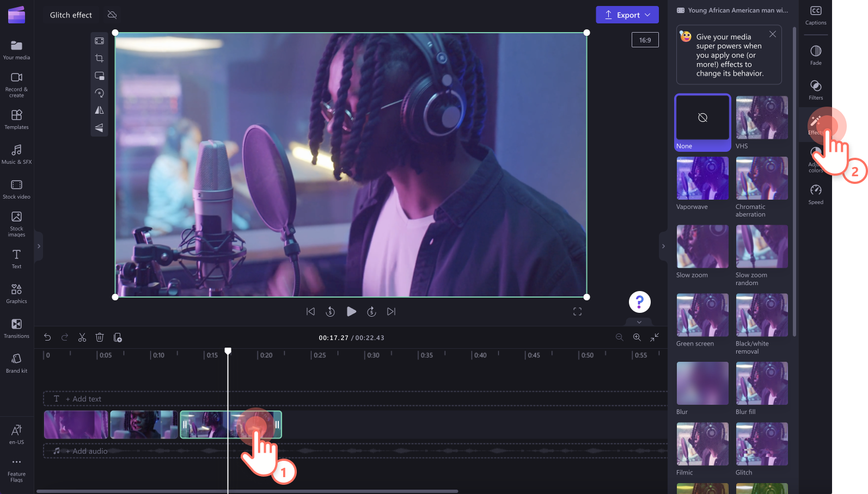Close the effects tip popup
Screen dimensions: 868x494
click(773, 34)
